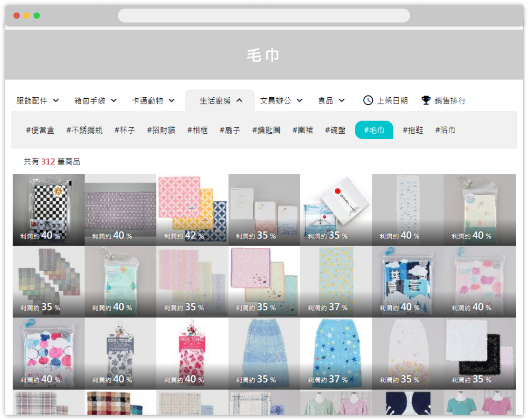Click the green macOS zoom dot
Viewport: 528px width, 420px height.
point(37,15)
